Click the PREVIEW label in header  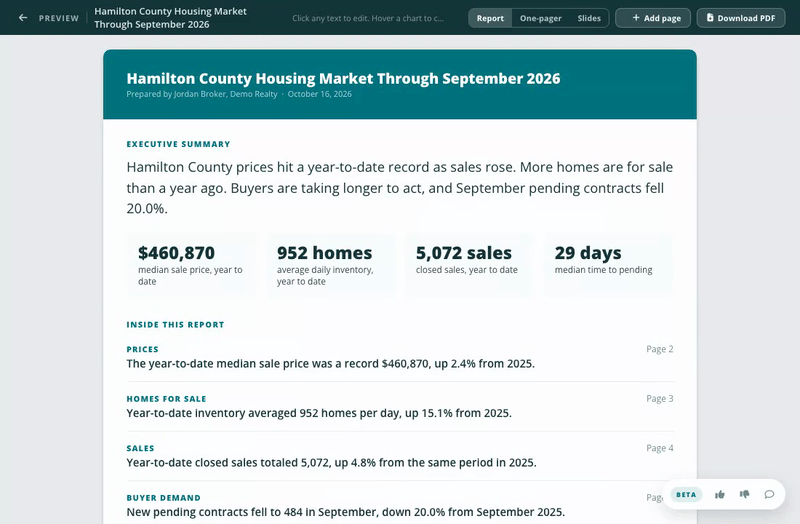click(x=59, y=18)
